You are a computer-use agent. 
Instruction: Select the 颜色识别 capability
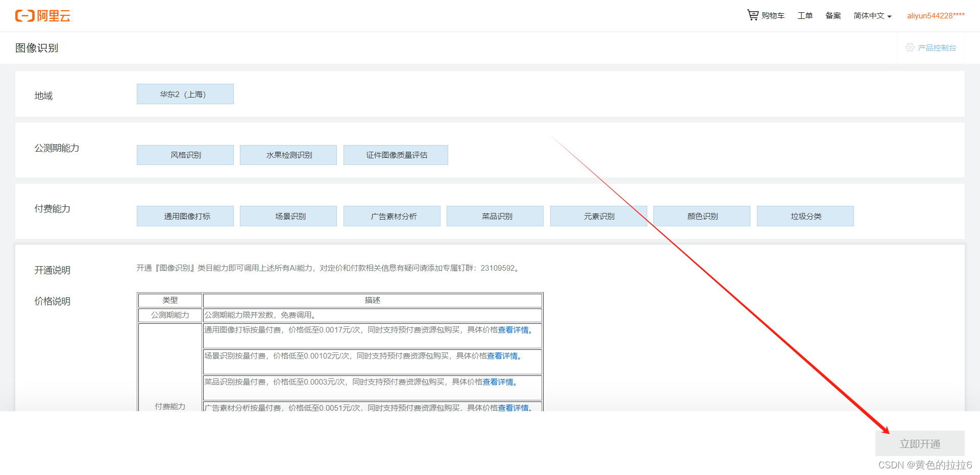[702, 216]
